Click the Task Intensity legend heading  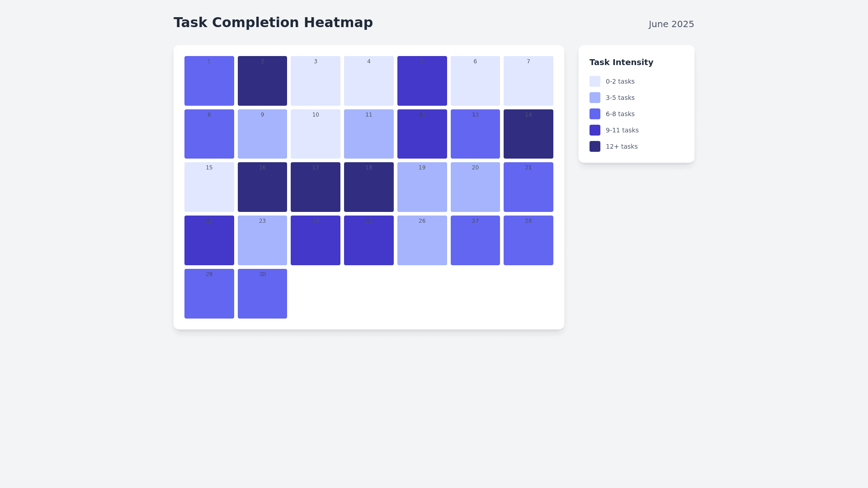(x=621, y=62)
